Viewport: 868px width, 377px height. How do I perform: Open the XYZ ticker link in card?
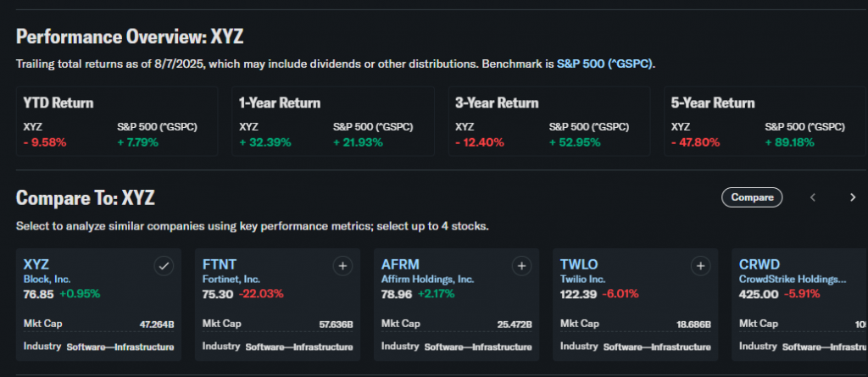36,264
